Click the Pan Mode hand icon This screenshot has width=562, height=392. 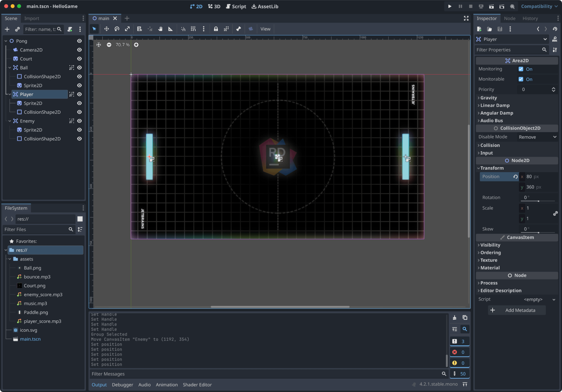(160, 29)
